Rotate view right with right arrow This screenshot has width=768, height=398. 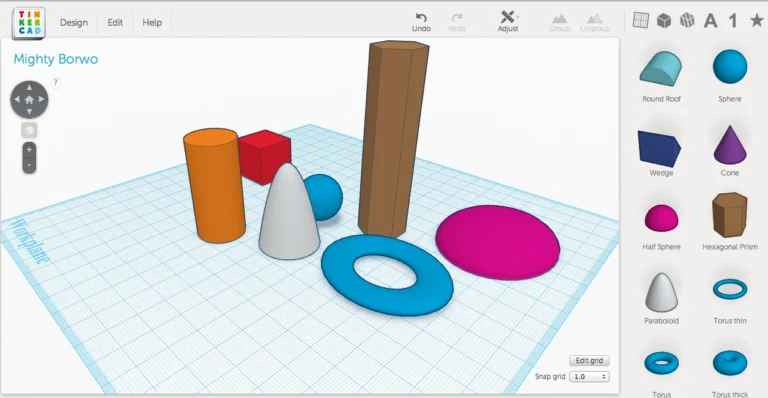tap(42, 99)
